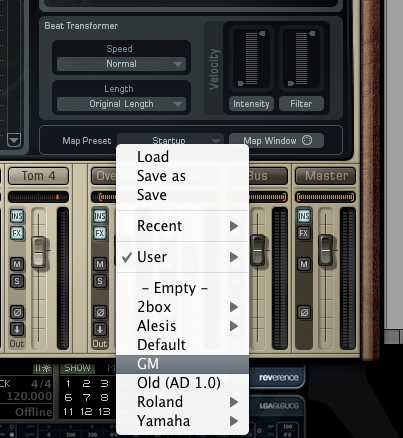Viewport: 403px width, 438px height.
Task: Click the Tom 4 channel name label
Action: coord(38,176)
